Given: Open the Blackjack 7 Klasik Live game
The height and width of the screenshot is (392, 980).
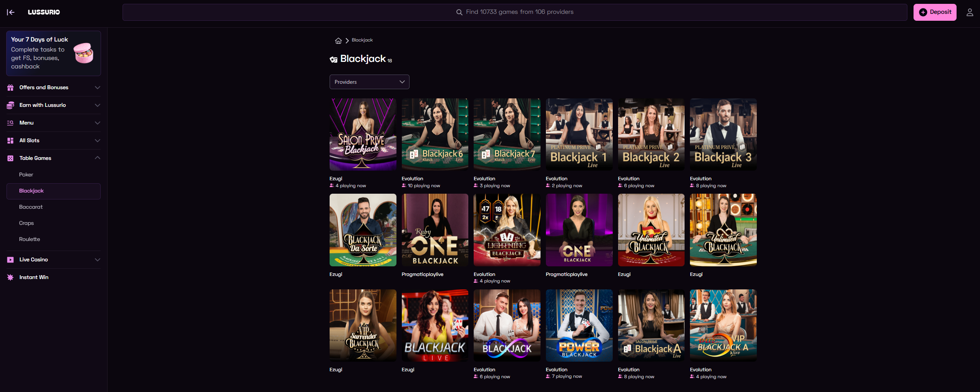Looking at the screenshot, I should pyautogui.click(x=507, y=135).
